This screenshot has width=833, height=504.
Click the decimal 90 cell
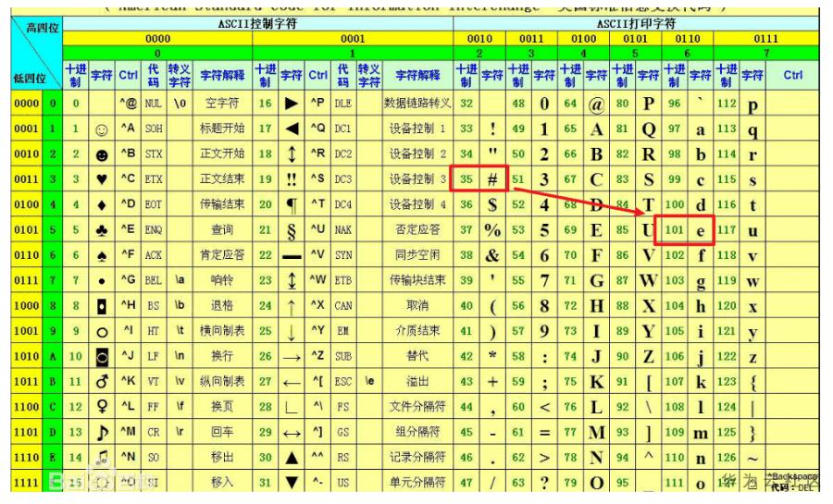tap(623, 356)
